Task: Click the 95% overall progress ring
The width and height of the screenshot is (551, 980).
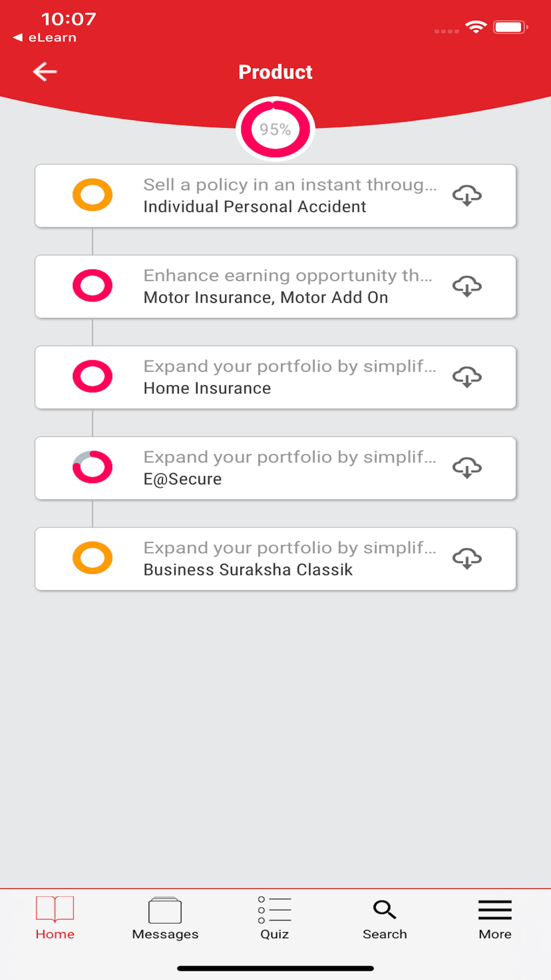Action: click(x=275, y=129)
